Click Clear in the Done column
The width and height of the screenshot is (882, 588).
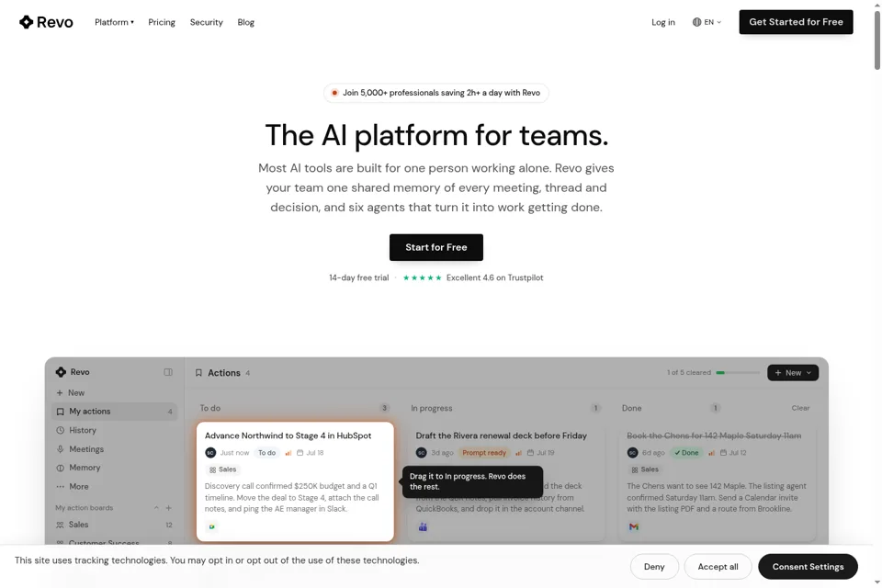pos(800,408)
